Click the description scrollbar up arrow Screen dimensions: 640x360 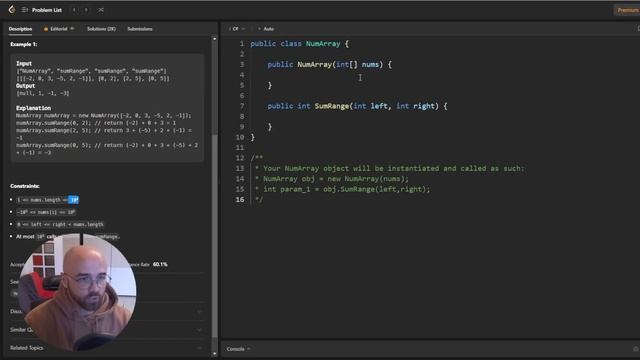coord(215,39)
